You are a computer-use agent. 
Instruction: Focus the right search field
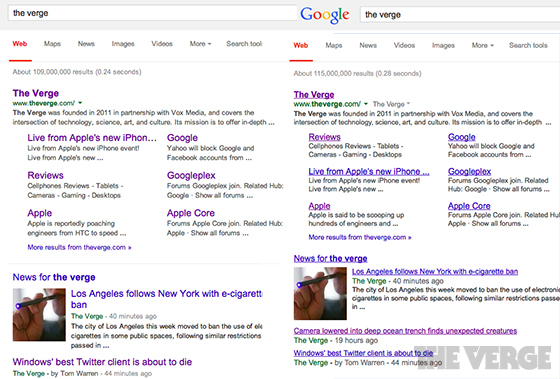460,15
